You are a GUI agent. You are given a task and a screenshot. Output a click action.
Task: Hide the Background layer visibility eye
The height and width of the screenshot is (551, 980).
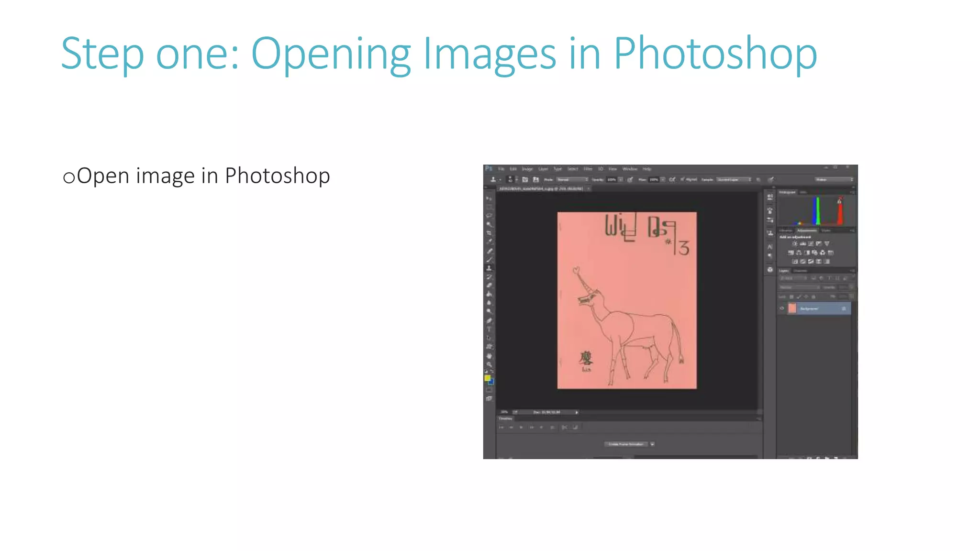(x=782, y=309)
